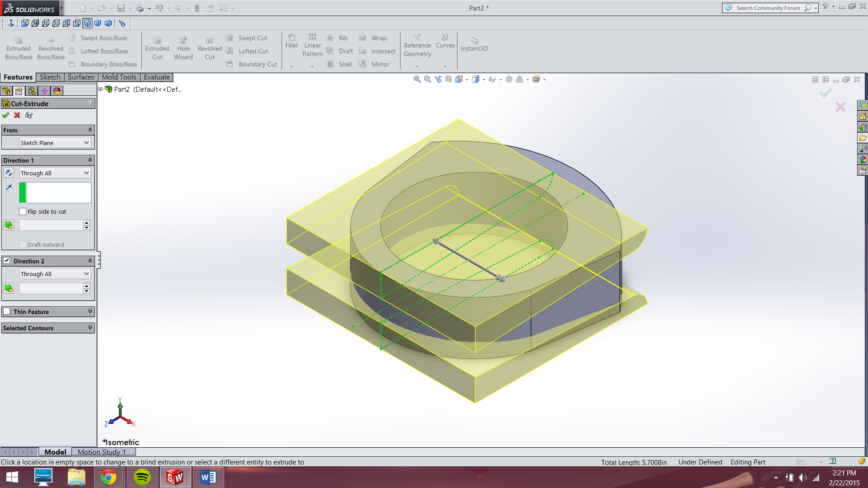This screenshot has width=868, height=488.
Task: Enable the Draft outward option
Action: click(22, 244)
